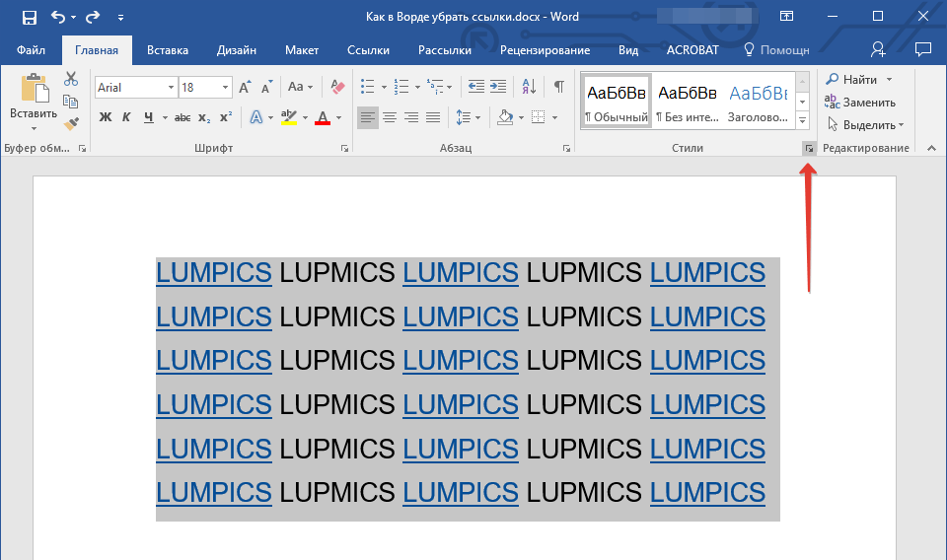Open the font size dropdown
Image resolution: width=947 pixels, height=560 pixels.
pyautogui.click(x=226, y=88)
